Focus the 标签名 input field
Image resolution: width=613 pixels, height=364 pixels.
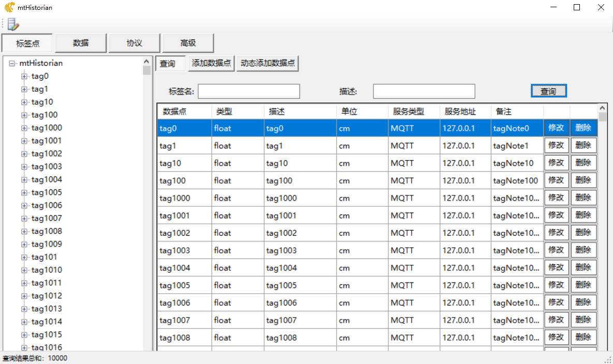coord(248,92)
